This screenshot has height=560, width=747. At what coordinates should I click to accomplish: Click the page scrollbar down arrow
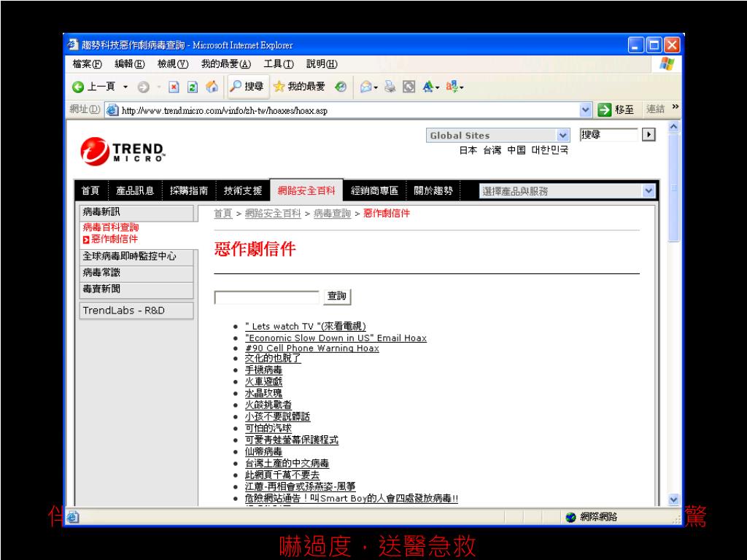[x=673, y=499]
